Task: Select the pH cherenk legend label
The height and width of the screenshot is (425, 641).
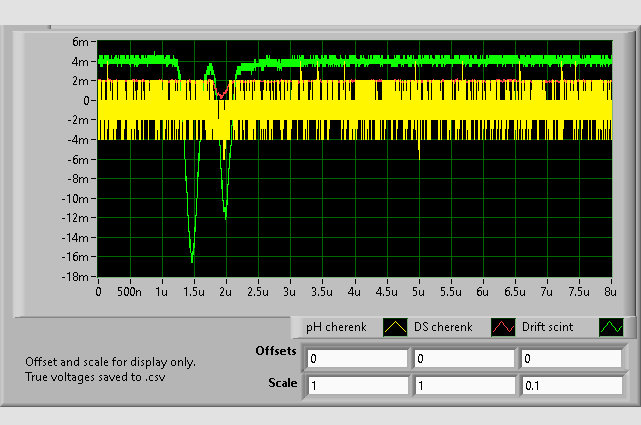Action: pos(336,327)
